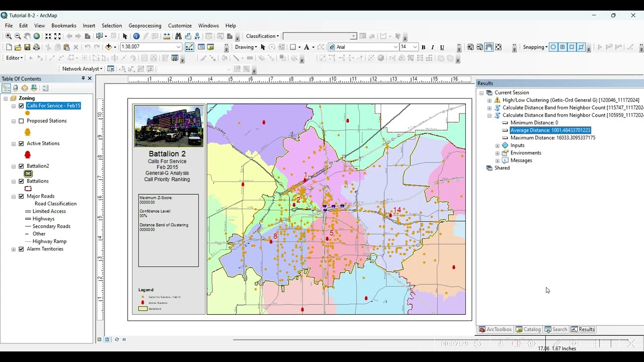The image size is (644, 362).
Task: Save the map document
Action: (27, 47)
